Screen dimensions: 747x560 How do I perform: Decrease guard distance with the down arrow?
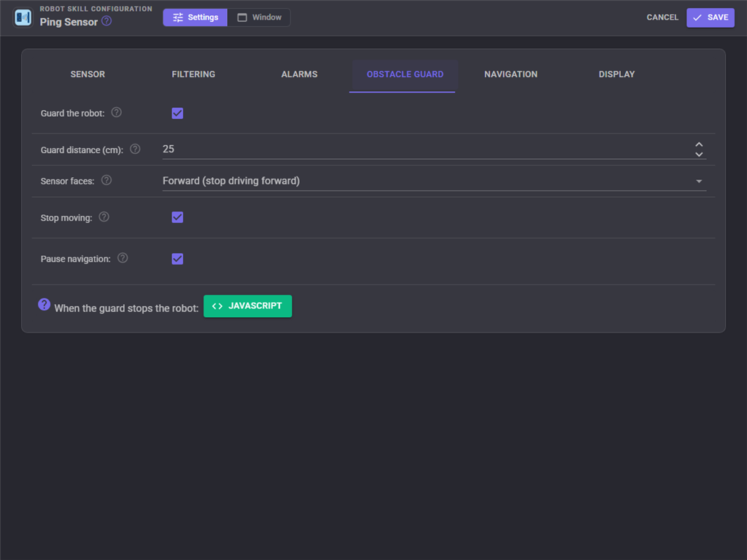[x=699, y=155]
